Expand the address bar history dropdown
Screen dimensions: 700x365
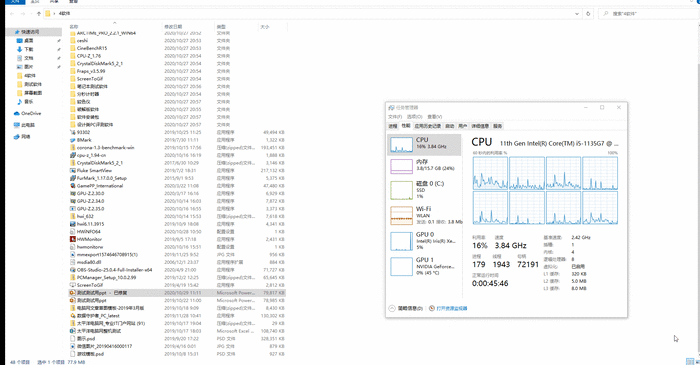pos(577,14)
